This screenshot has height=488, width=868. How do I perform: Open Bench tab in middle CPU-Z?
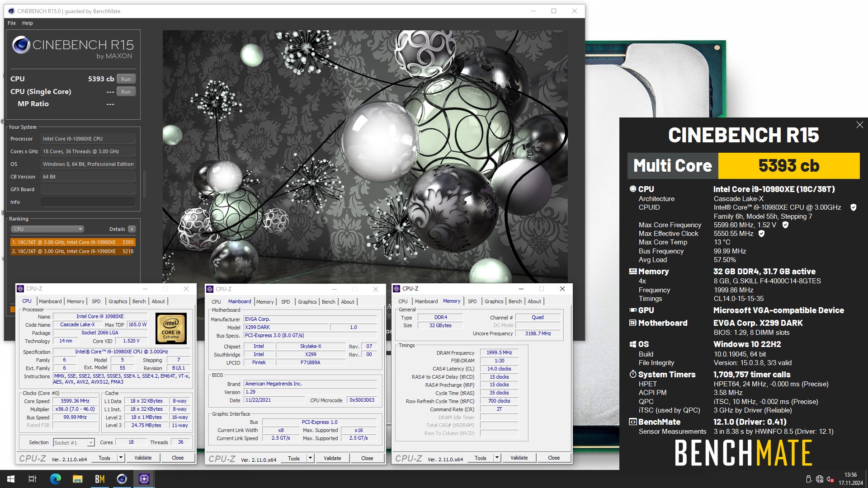click(x=329, y=302)
